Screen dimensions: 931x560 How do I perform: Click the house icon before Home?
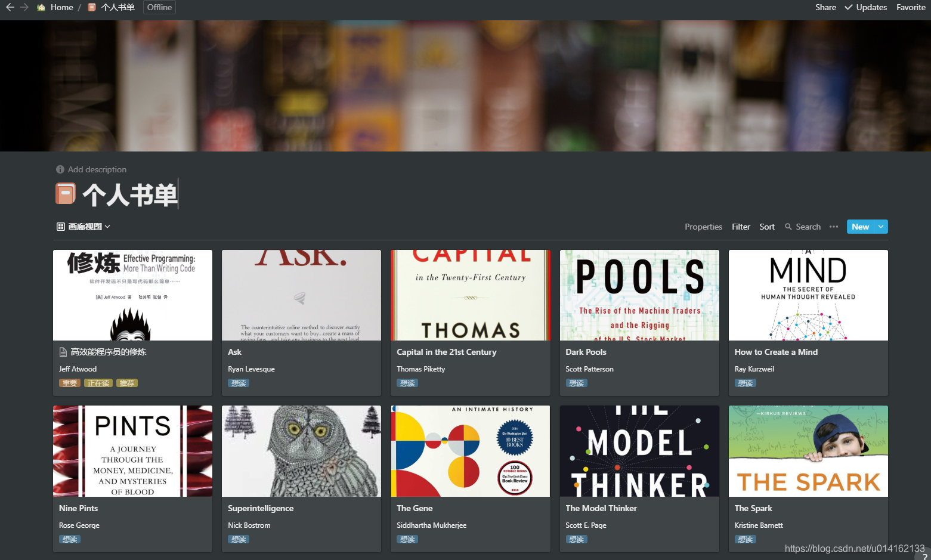(x=41, y=7)
